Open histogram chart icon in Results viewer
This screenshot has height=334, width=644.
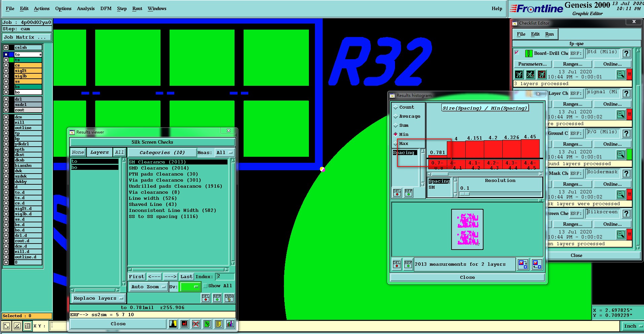230,324
